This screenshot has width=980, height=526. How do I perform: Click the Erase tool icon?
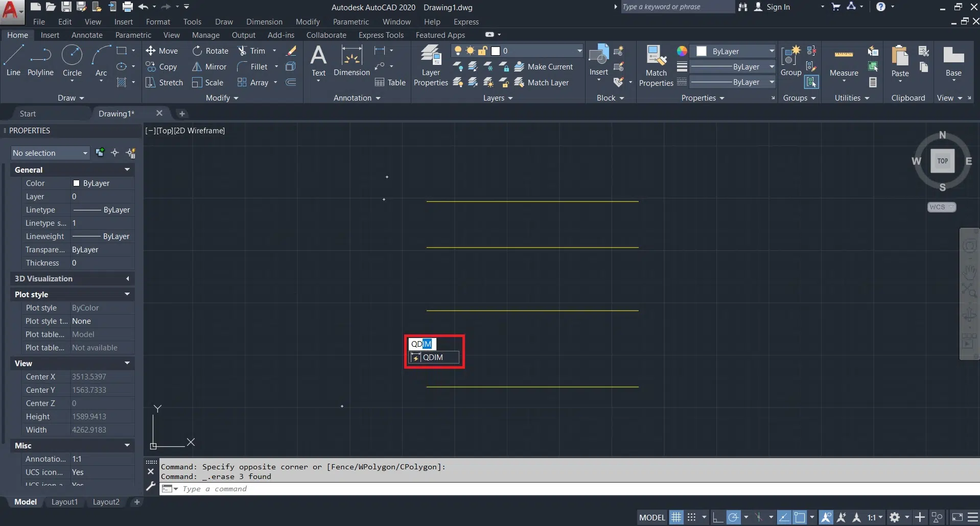tap(291, 51)
